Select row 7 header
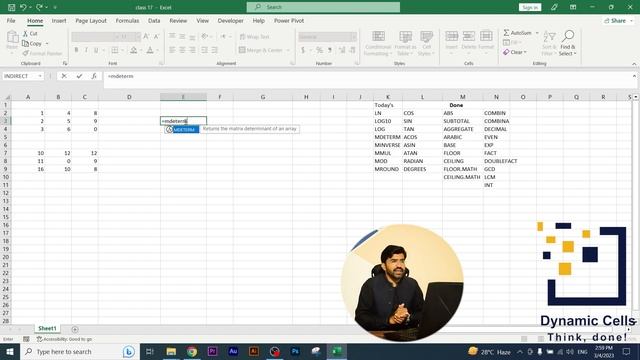 [x=6, y=153]
